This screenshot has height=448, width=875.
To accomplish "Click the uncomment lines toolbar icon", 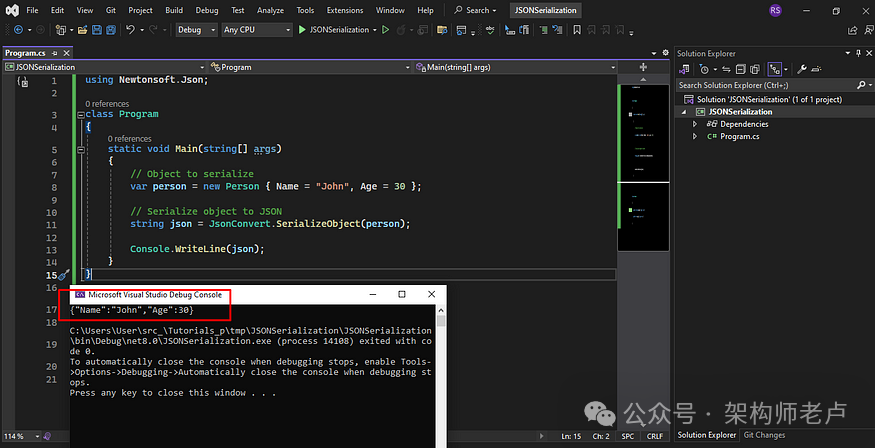I will click(558, 30).
